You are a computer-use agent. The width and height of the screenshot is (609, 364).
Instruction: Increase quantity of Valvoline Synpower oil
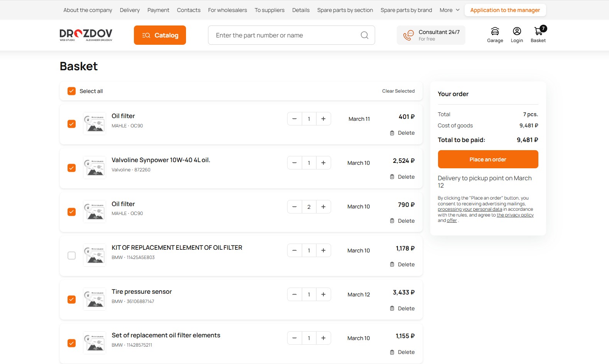coord(323,163)
